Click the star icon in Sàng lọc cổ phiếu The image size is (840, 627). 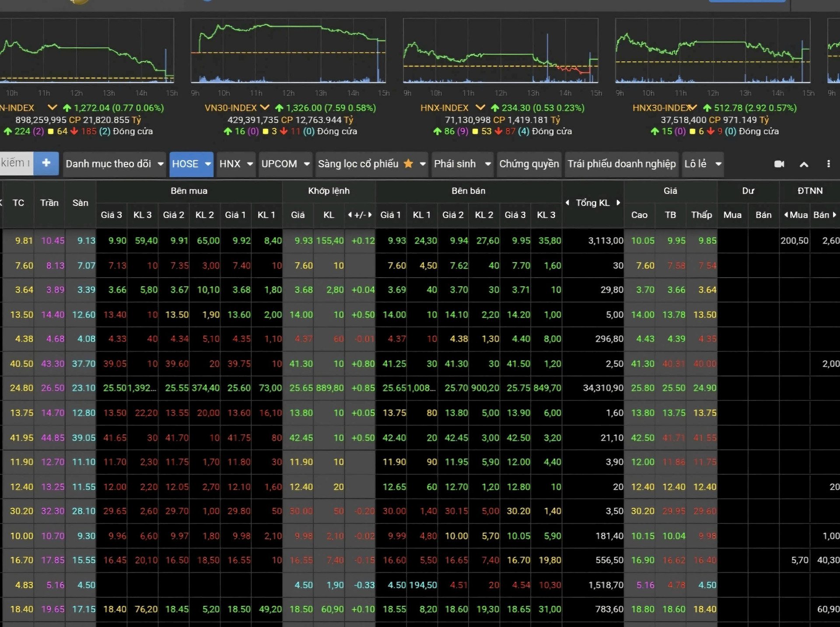click(x=408, y=164)
